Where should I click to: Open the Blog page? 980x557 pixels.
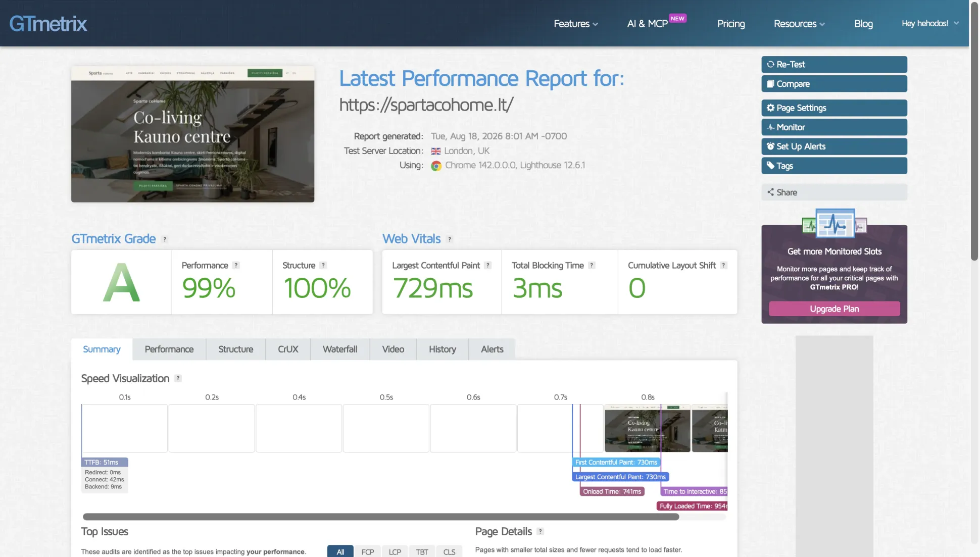[863, 24]
